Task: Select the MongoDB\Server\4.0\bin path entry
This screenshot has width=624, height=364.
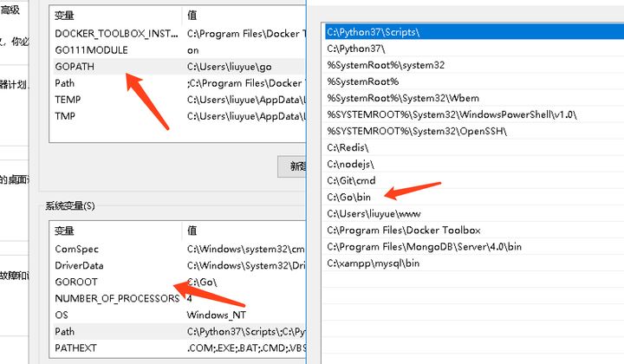Action: 473,247
